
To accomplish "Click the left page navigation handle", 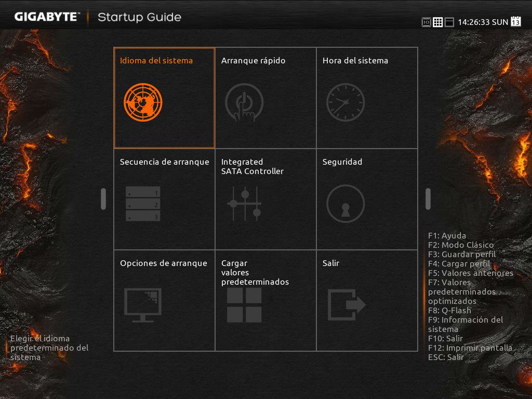I will tap(103, 199).
